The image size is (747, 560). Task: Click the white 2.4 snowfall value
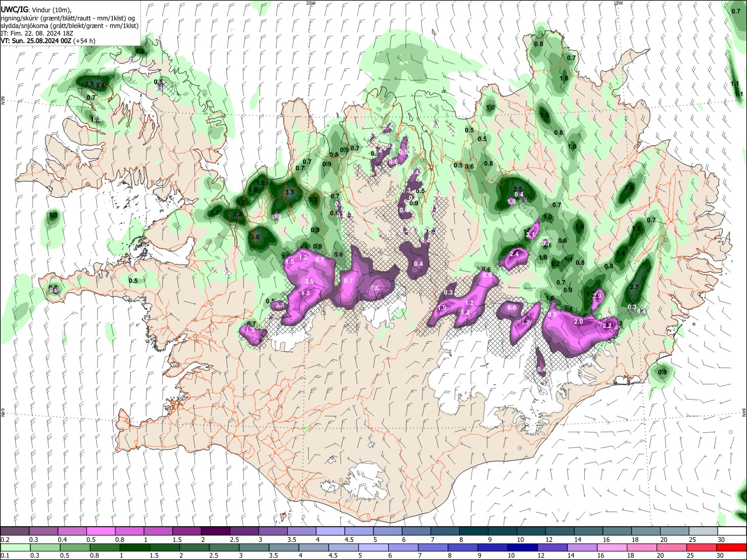click(x=514, y=254)
